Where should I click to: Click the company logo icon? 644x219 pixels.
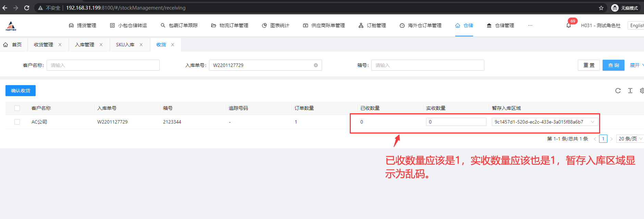[x=11, y=26]
